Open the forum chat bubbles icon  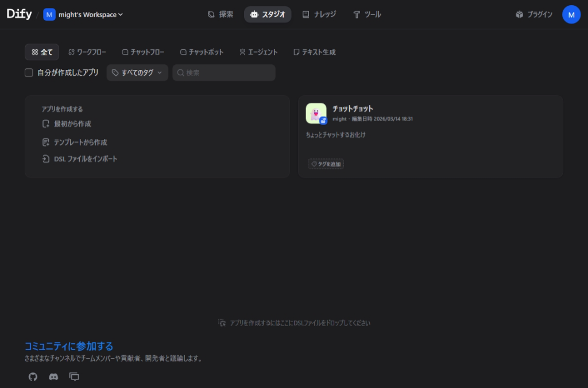point(74,377)
